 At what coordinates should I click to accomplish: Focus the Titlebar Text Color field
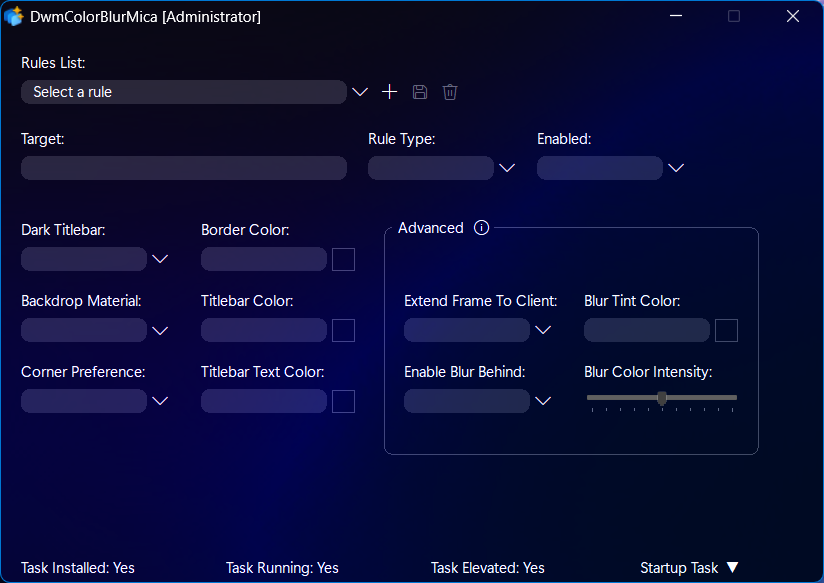264,401
